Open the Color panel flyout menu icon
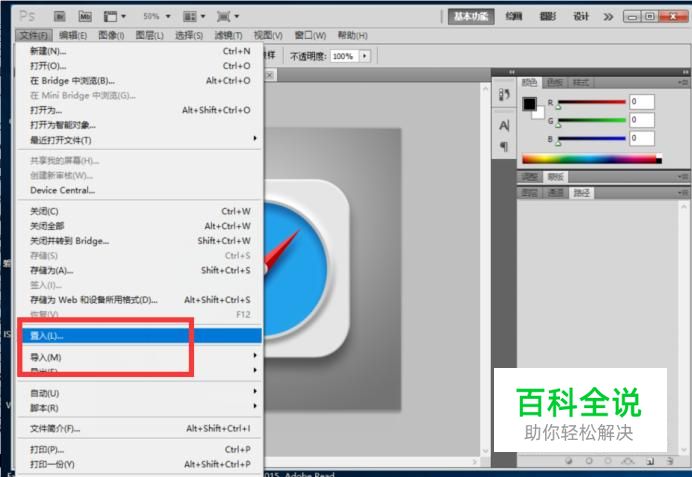The image size is (692, 477). coord(683,83)
